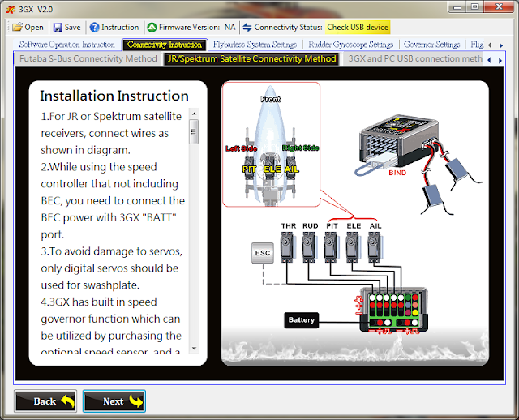
Task: Open the Software Operation Instruction tab
Action: [x=66, y=45]
